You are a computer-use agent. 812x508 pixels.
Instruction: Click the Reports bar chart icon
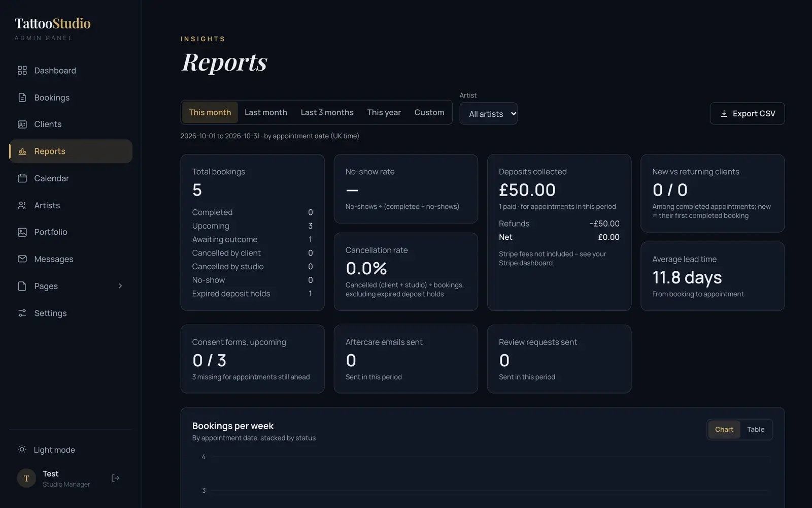[22, 151]
